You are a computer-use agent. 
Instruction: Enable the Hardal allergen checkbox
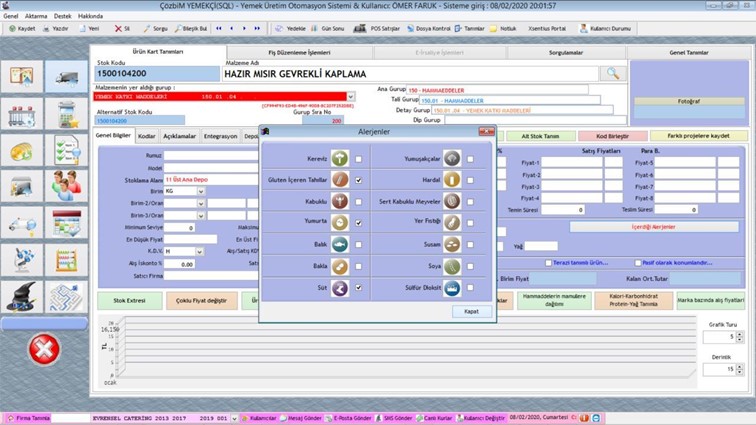click(470, 180)
